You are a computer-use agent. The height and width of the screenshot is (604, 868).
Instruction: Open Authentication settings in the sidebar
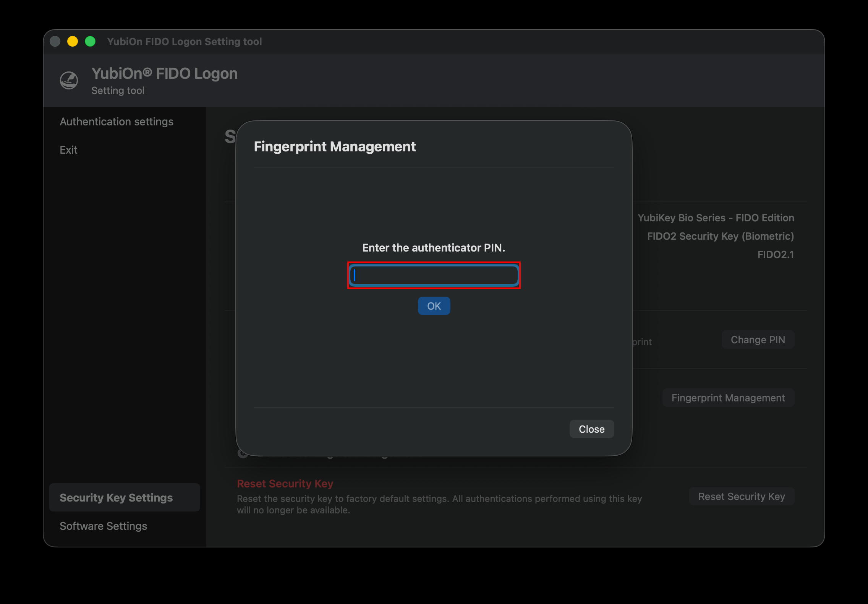(117, 122)
